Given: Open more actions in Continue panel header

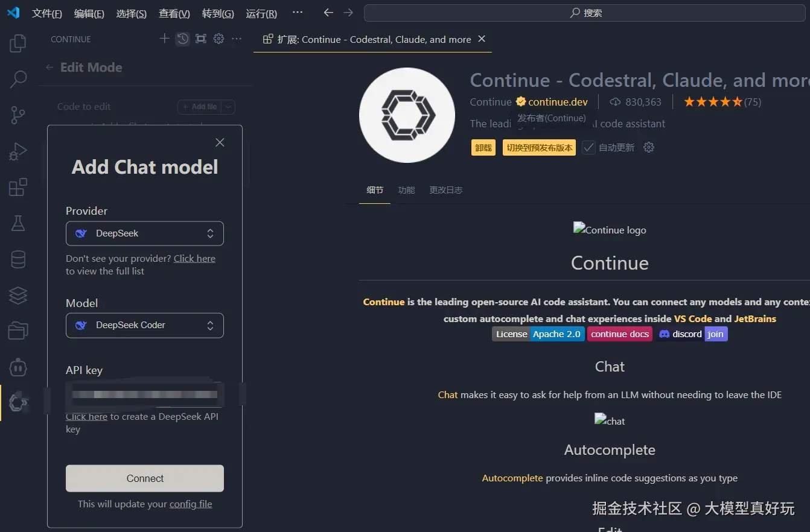Looking at the screenshot, I should pyautogui.click(x=237, y=39).
